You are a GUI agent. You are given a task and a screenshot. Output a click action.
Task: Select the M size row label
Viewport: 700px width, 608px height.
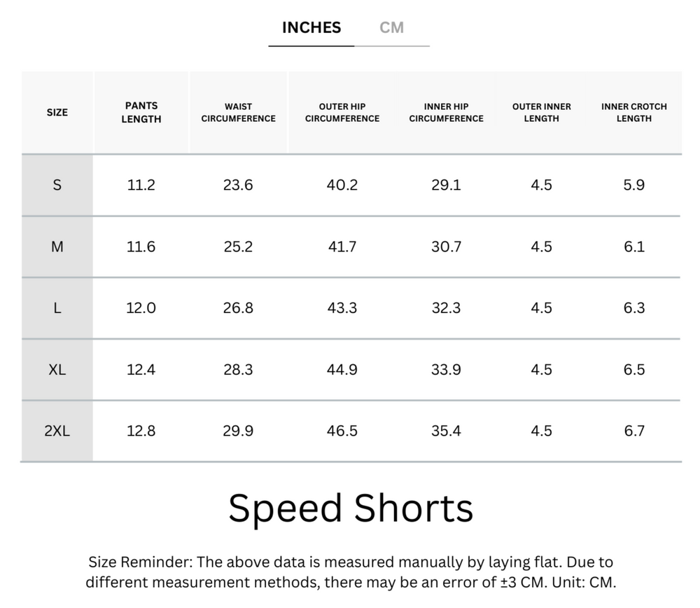tap(57, 247)
